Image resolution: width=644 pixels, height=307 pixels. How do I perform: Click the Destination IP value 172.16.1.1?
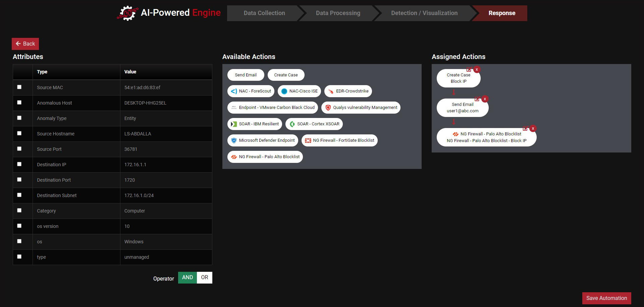tap(135, 165)
